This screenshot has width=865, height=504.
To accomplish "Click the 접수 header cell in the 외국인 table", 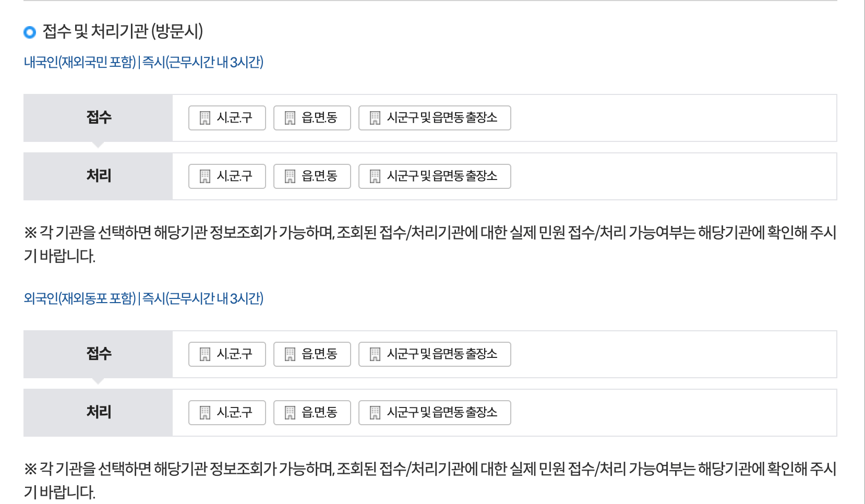I will coord(98,354).
